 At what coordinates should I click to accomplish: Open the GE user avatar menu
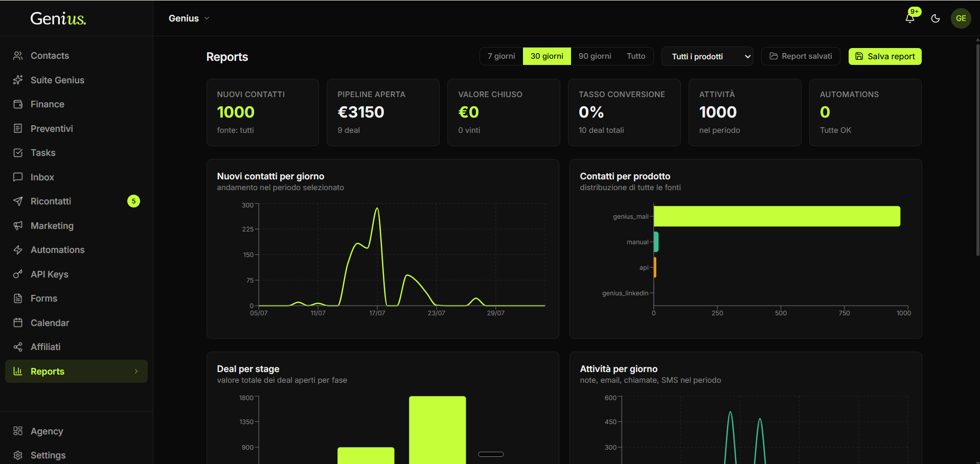(x=961, y=18)
